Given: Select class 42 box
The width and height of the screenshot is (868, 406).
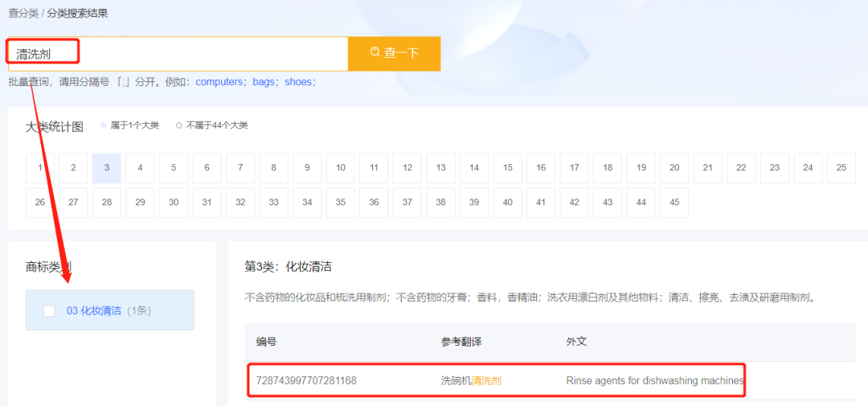Looking at the screenshot, I should [x=575, y=203].
